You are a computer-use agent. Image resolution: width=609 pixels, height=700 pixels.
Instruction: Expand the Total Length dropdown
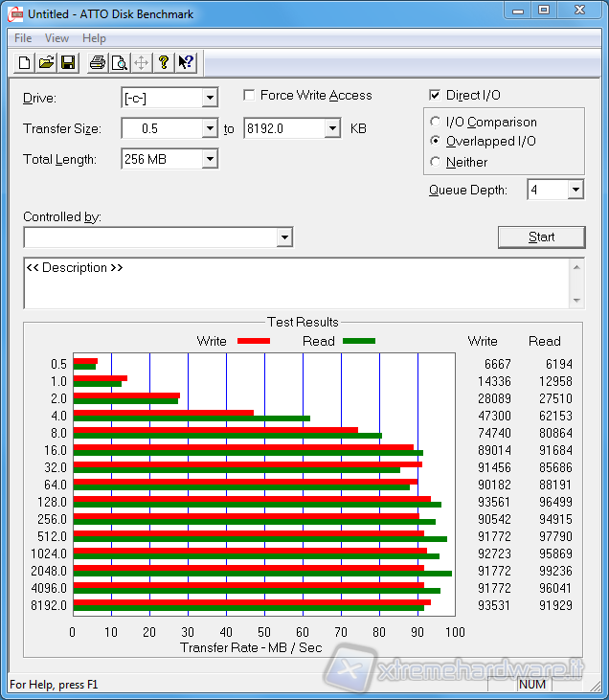tap(209, 160)
